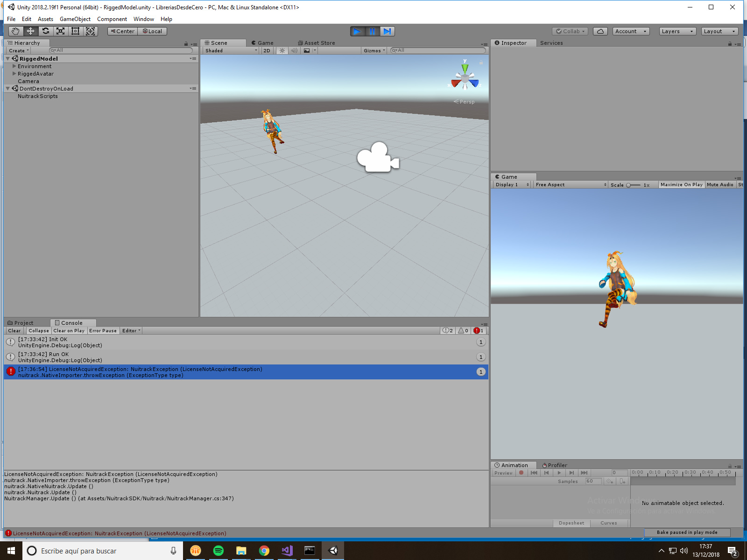The image size is (747, 560).
Task: Click the Play button in the toolbar
Action: [x=357, y=31]
